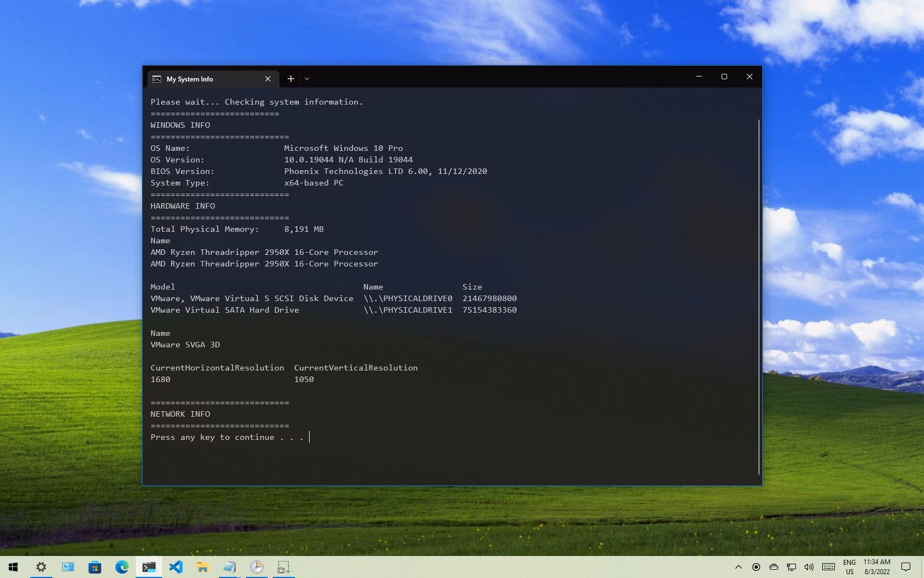Click the 'Model' column header
Image resolution: width=924 pixels, height=578 pixels.
(163, 287)
